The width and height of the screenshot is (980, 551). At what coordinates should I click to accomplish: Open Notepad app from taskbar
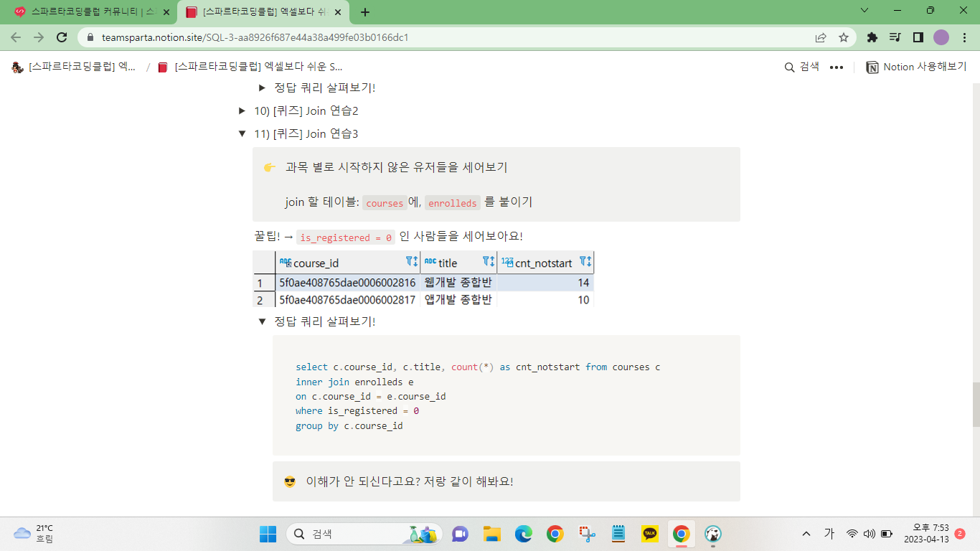[x=618, y=534]
